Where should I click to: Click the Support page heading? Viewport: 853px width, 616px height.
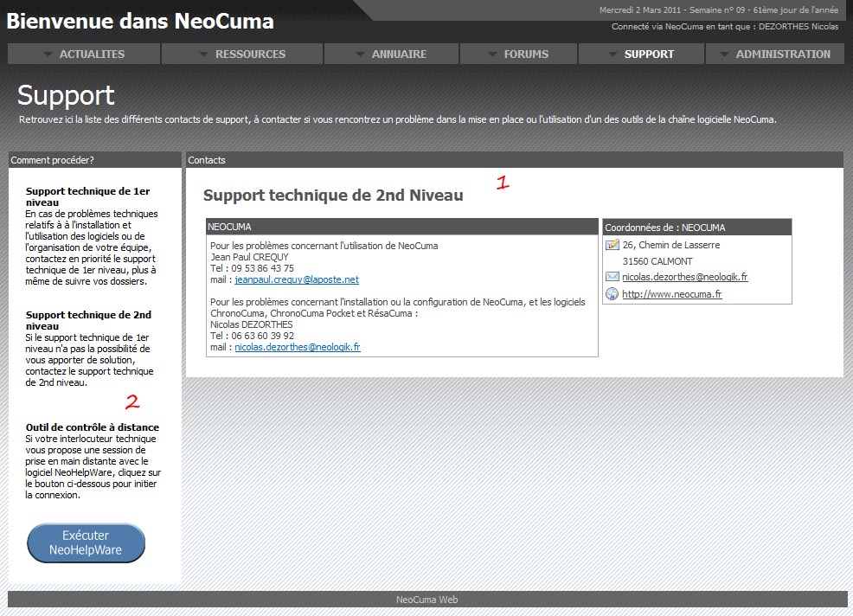[x=66, y=96]
